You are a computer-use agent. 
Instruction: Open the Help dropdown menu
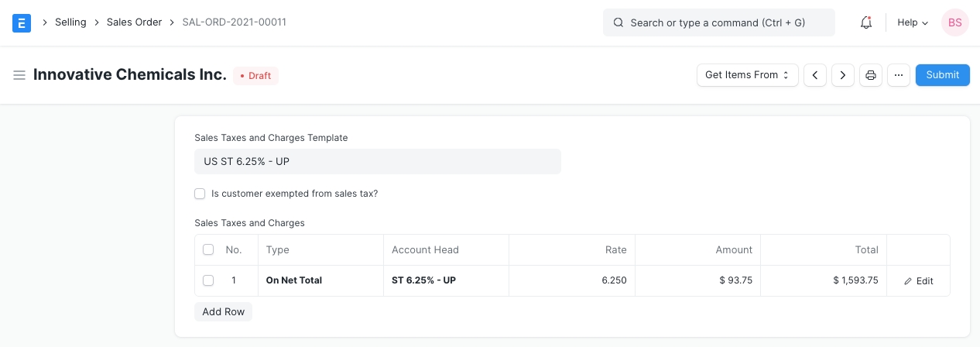click(x=912, y=22)
